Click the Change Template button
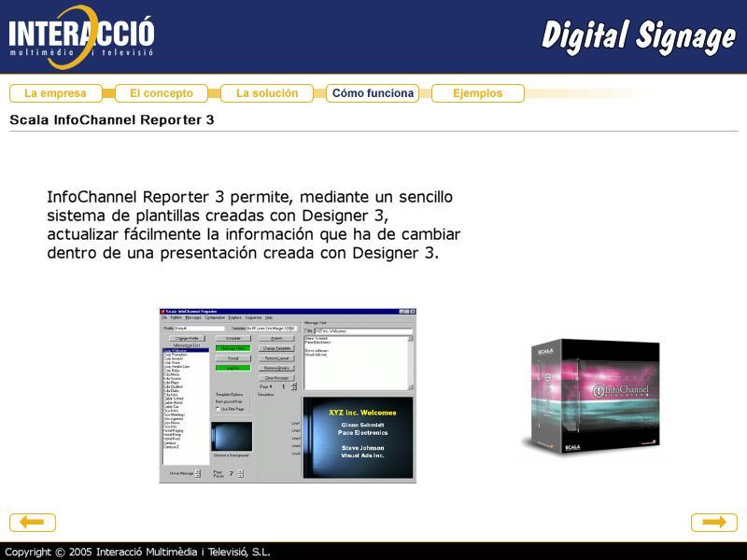Viewport: 747px width, 560px height. (x=276, y=348)
